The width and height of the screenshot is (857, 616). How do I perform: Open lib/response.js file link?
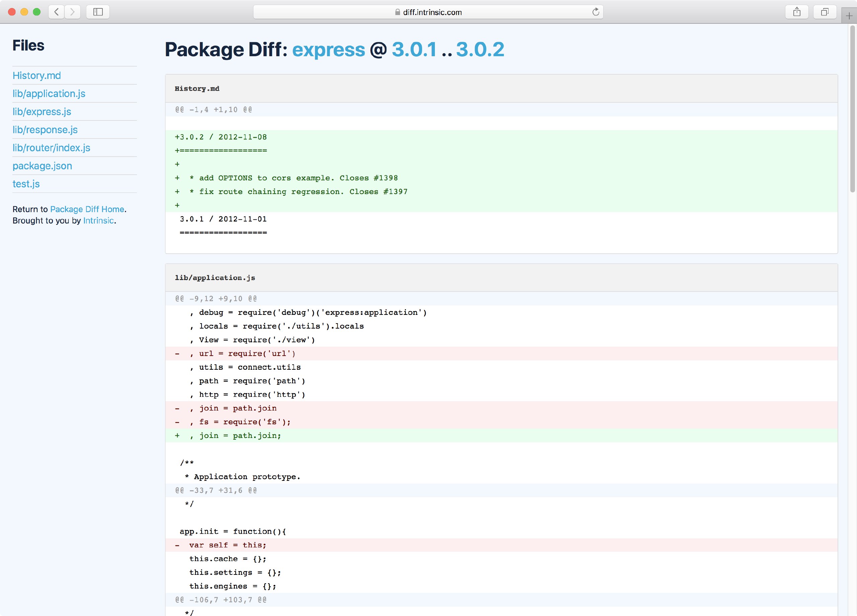tap(45, 130)
